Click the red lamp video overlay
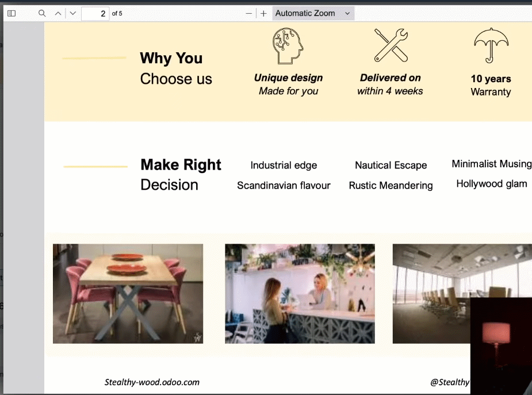Viewport: 532px width, 395px height. 501,346
